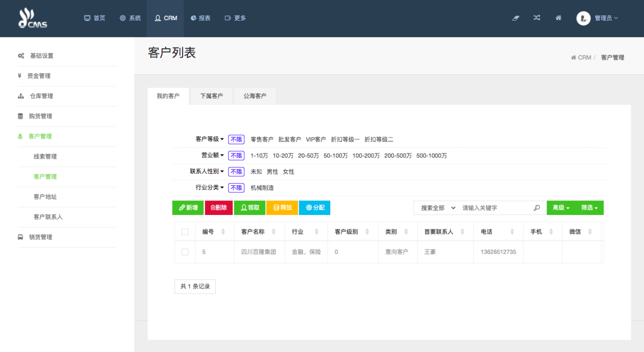Click the home icon in top bar
Viewport: 644px width, 352px height.
[x=558, y=18]
